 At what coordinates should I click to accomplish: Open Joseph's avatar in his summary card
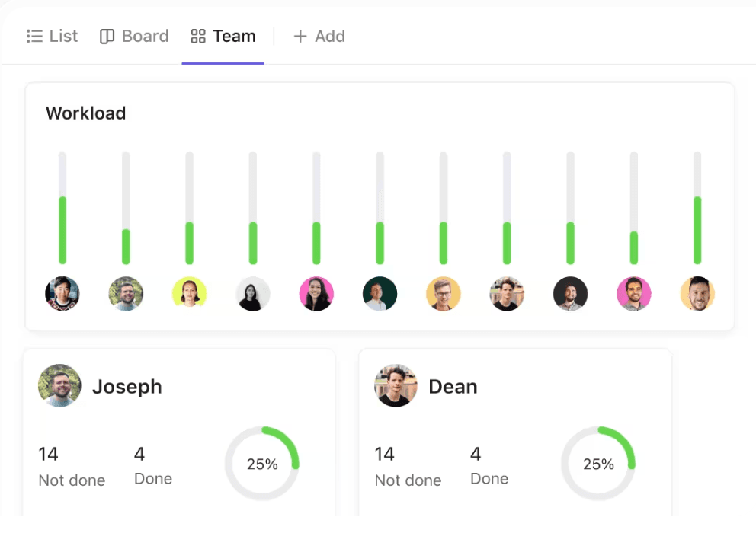59,386
